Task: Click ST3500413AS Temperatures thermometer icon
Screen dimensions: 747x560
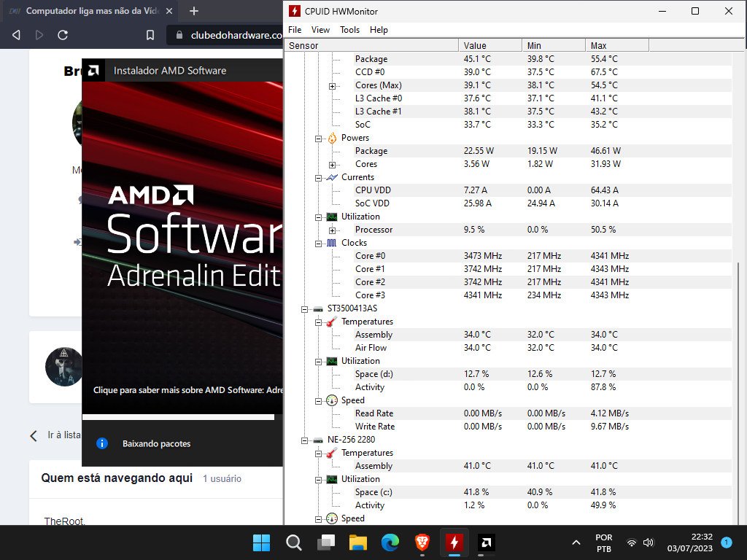Action: coord(332,322)
